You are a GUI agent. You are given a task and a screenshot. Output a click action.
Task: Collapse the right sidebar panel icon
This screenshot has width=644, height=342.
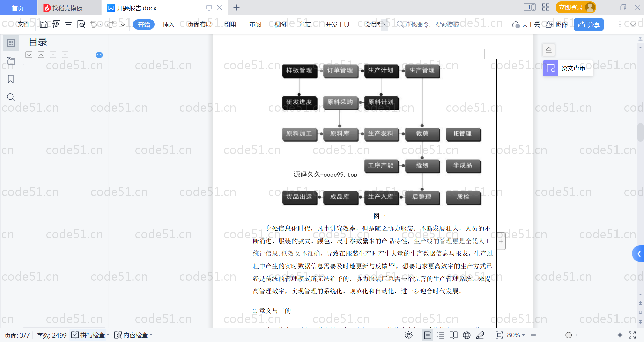[x=549, y=50]
